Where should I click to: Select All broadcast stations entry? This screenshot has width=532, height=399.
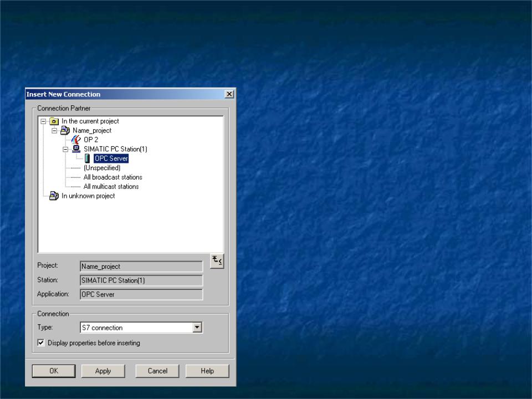click(x=112, y=177)
